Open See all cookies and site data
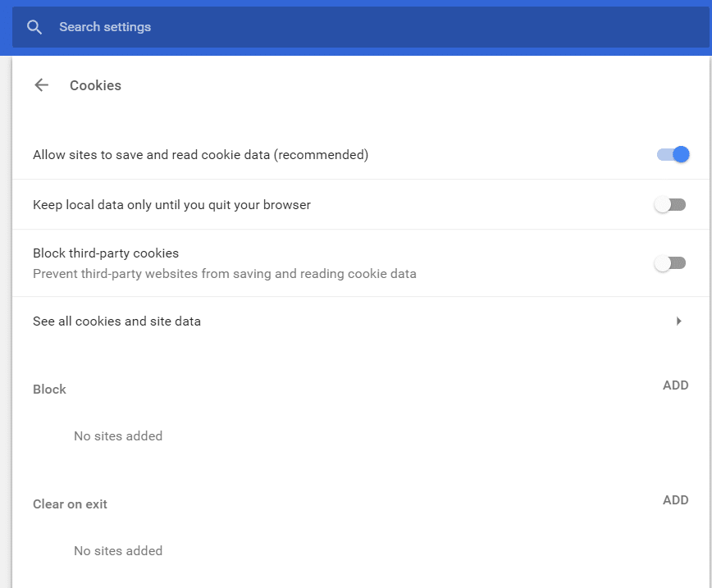The height and width of the screenshot is (588, 712). [116, 321]
